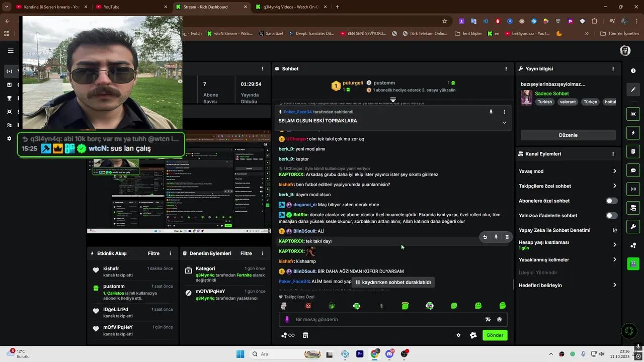
Task: Open Sohbet panel three-dot menu
Action: 506,68
